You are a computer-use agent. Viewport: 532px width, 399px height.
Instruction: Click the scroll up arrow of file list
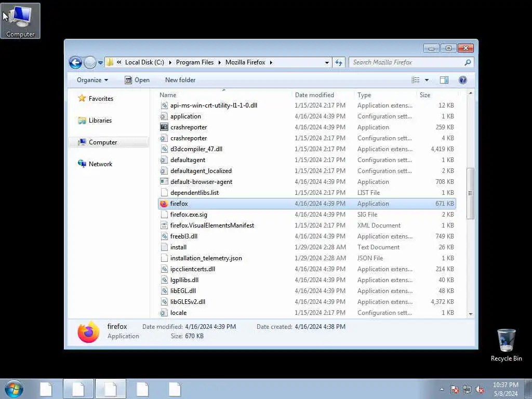(470, 93)
